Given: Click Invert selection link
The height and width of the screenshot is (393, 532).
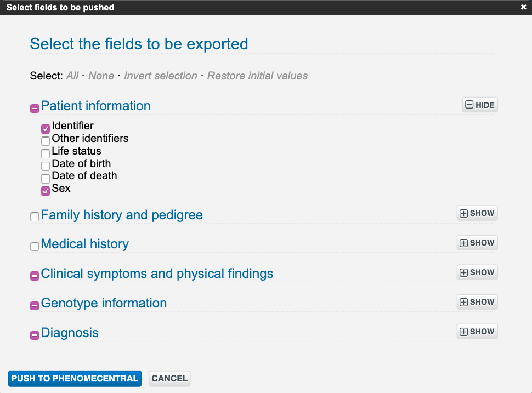Looking at the screenshot, I should (160, 76).
